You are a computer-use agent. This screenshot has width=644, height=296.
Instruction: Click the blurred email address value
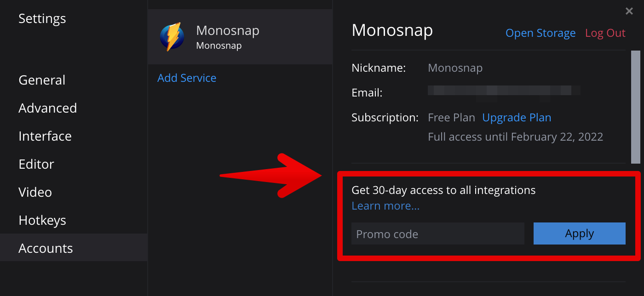pos(504,91)
